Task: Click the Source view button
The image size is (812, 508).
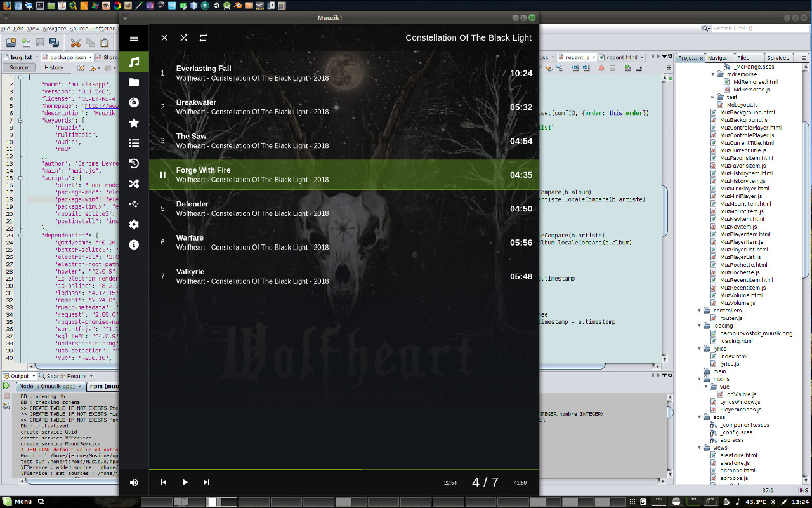Action: point(19,67)
